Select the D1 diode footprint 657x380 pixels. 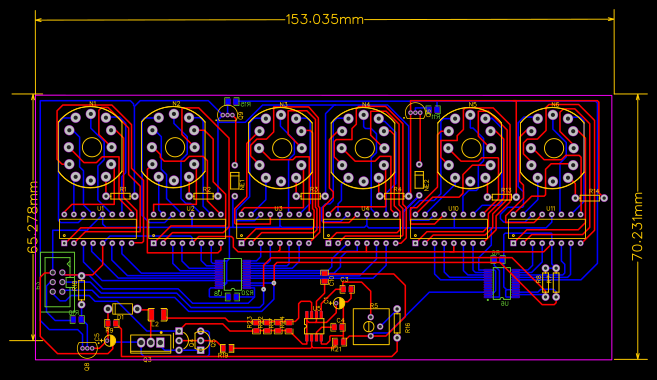122,309
